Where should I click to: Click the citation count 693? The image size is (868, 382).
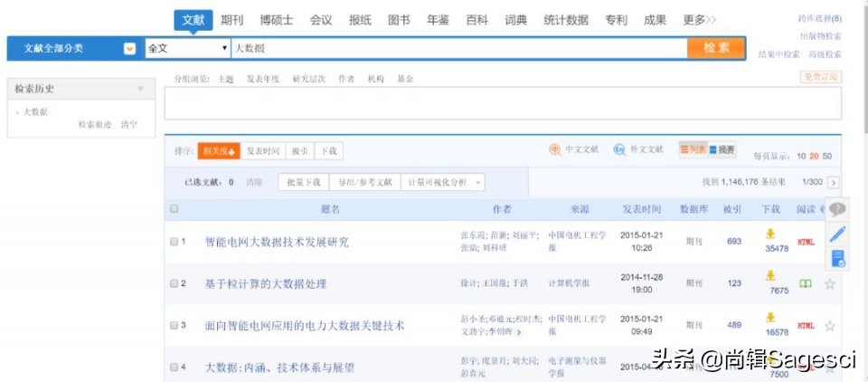[x=734, y=241]
